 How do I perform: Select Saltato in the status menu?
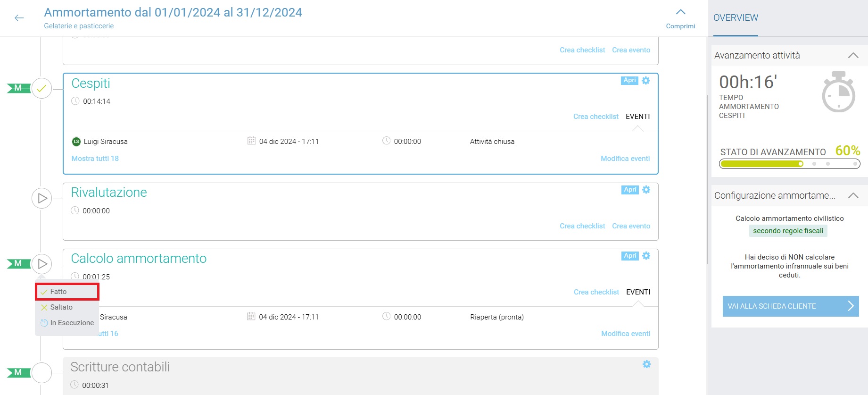pos(67,307)
